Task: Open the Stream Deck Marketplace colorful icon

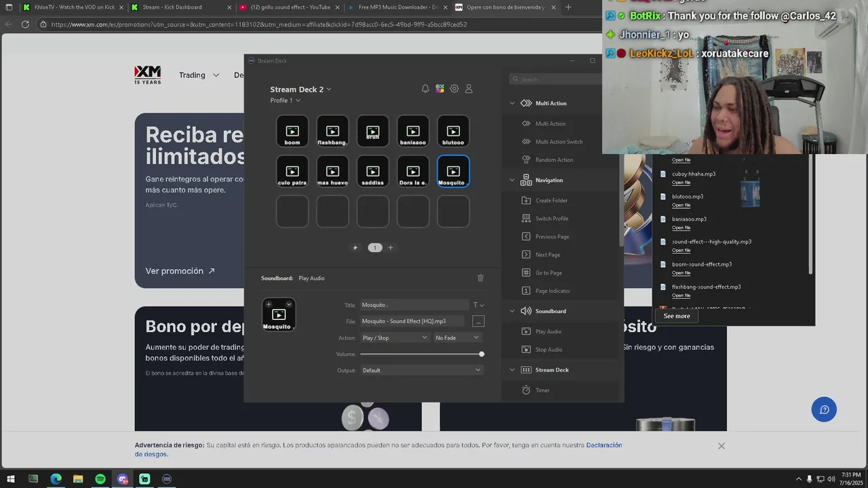Action: pos(440,89)
